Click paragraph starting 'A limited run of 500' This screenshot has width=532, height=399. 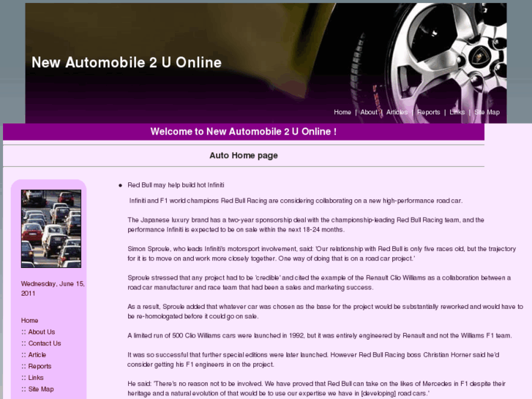point(320,335)
